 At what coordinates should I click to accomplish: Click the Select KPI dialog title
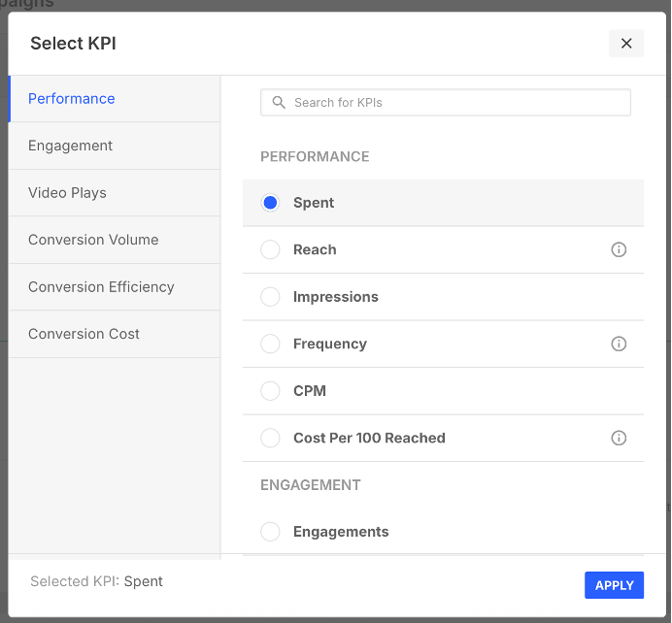(x=73, y=44)
